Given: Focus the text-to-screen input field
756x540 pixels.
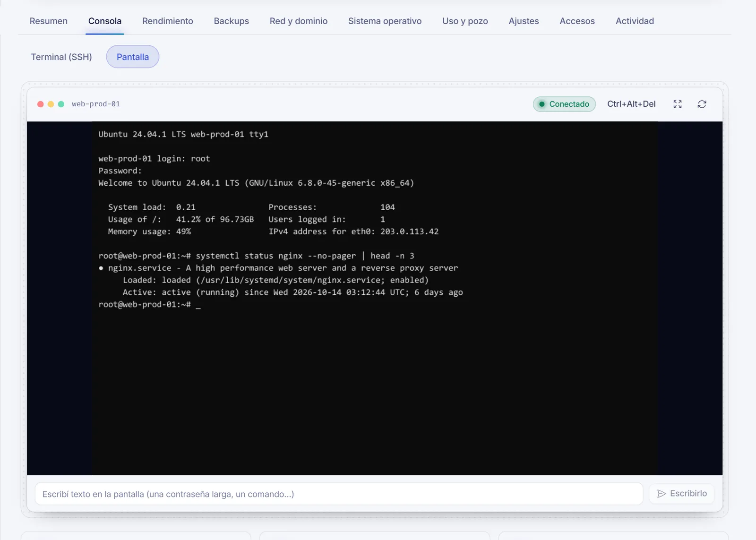Looking at the screenshot, I should click(339, 494).
